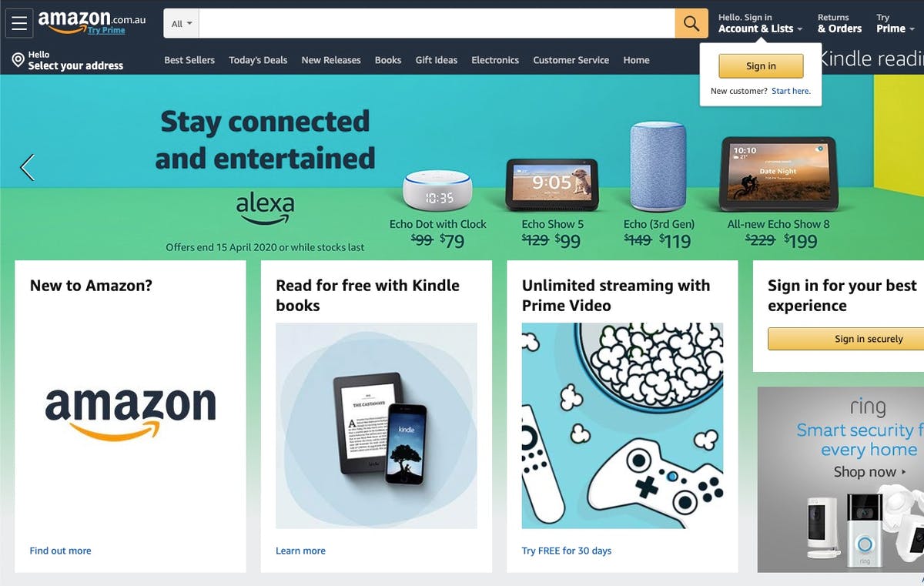Open the hamburger navigation menu
924x586 pixels.
pos(19,23)
